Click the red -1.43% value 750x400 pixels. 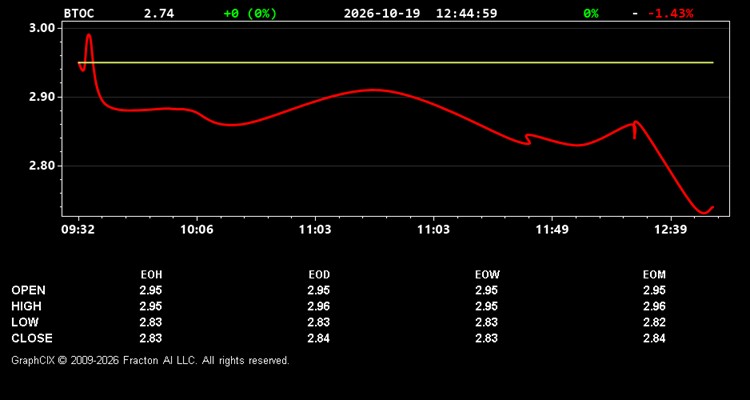point(670,13)
